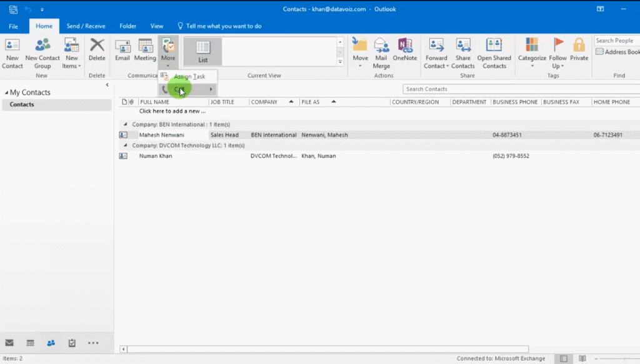The height and width of the screenshot is (364, 640).
Task: Select the List view thumbnail
Action: pos(203,51)
